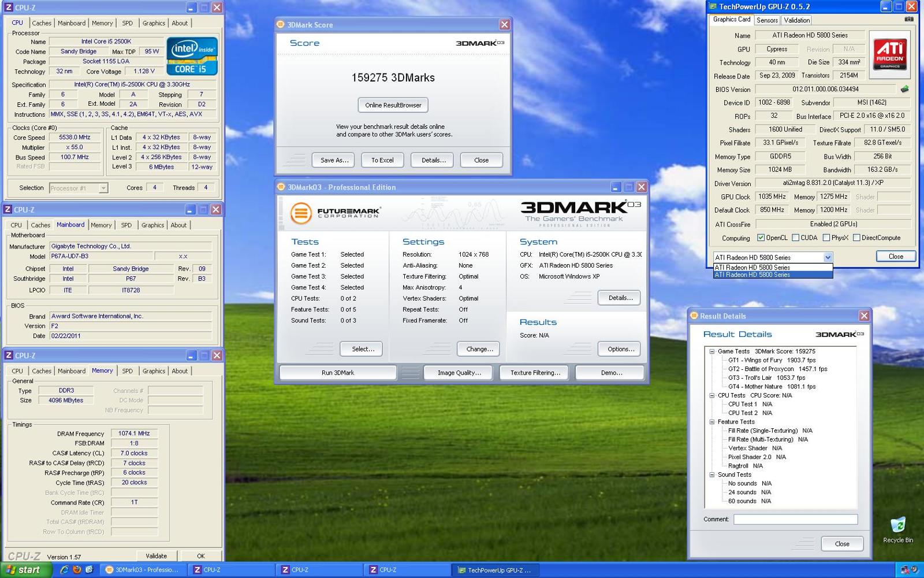Click Change... under the Settings section
Screen dimensions: 924x578
[x=479, y=349]
